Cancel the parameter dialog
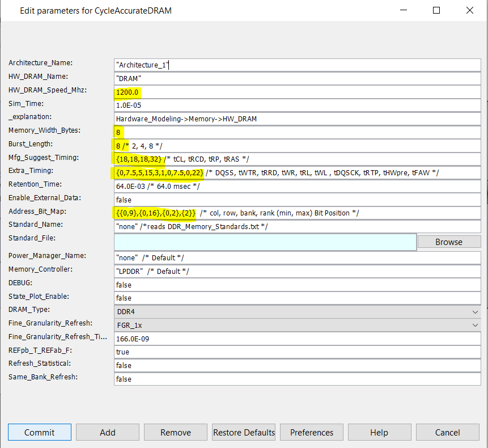The width and height of the screenshot is (488, 448). (x=448, y=432)
